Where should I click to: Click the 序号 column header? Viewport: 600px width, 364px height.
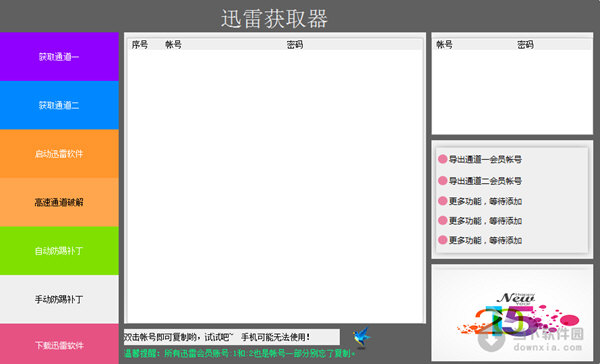140,45
